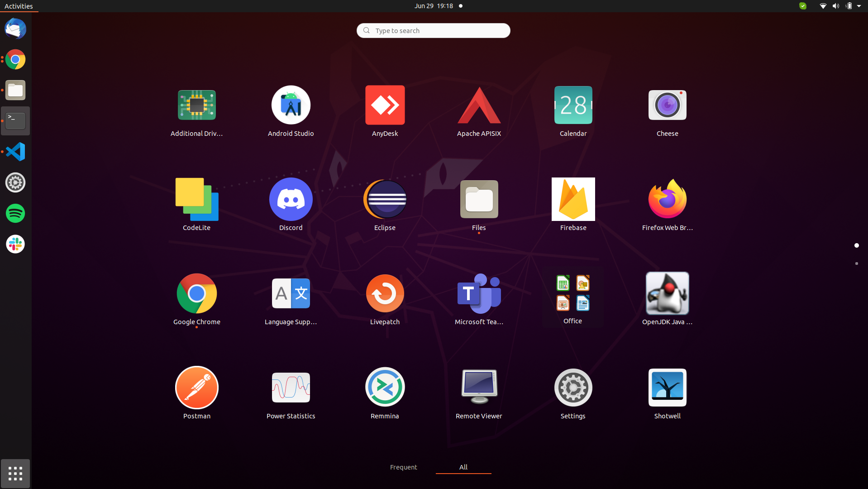Open Files from app grid

point(479,206)
